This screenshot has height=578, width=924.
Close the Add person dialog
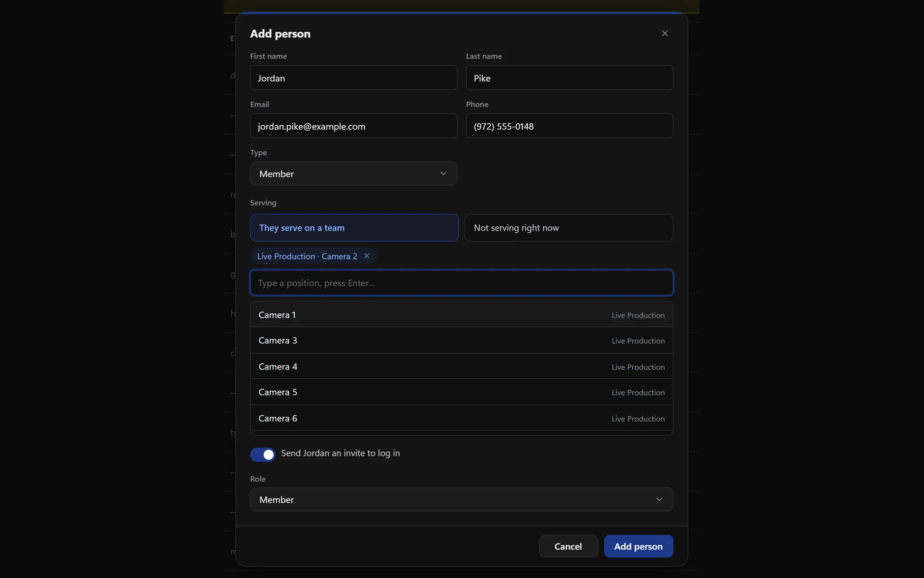pyautogui.click(x=665, y=34)
